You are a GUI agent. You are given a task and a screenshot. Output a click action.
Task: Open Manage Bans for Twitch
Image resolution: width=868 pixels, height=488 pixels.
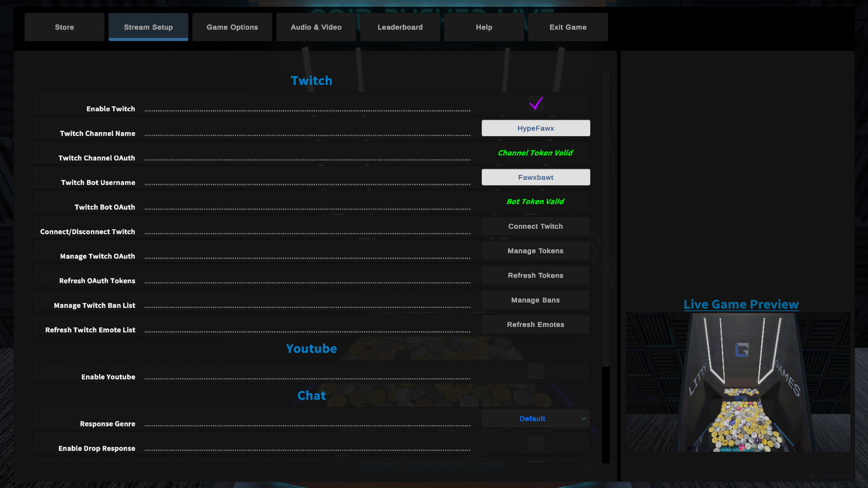click(535, 300)
